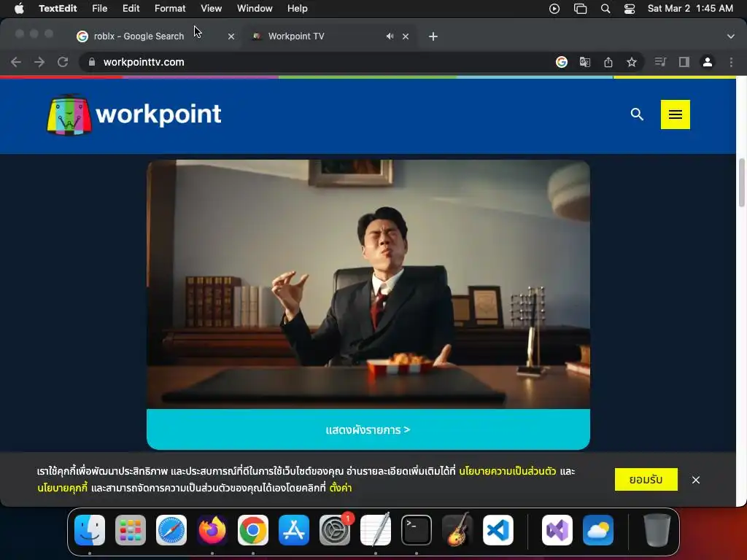The height and width of the screenshot is (560, 747).
Task: Open the media control icon in toolbar
Action: click(660, 62)
